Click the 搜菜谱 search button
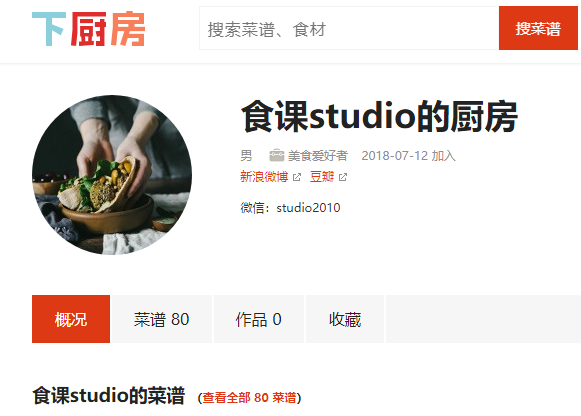This screenshot has height=416, width=581. point(538,28)
